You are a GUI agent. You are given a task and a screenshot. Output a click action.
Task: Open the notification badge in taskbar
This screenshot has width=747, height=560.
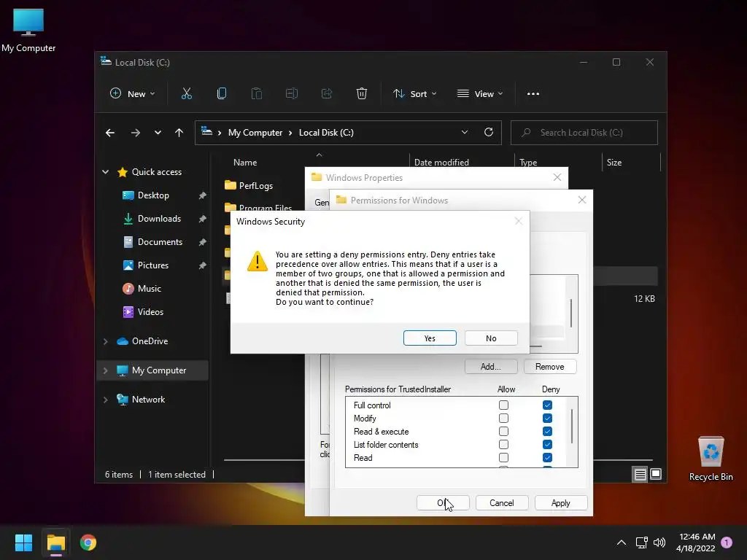(727, 542)
